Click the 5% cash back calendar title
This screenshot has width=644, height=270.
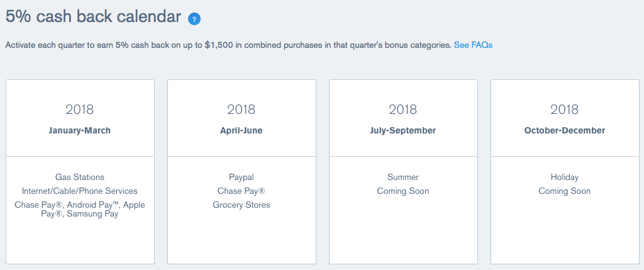click(93, 17)
